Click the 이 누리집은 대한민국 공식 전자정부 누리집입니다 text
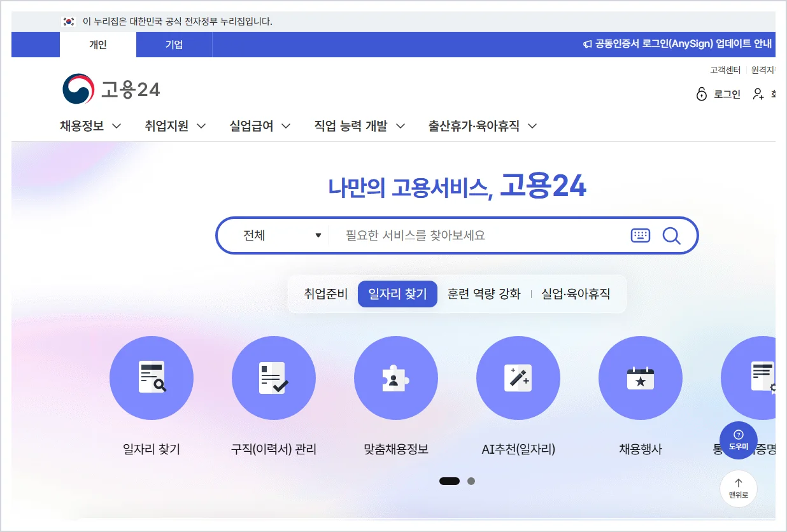This screenshot has width=787, height=532. click(x=178, y=22)
